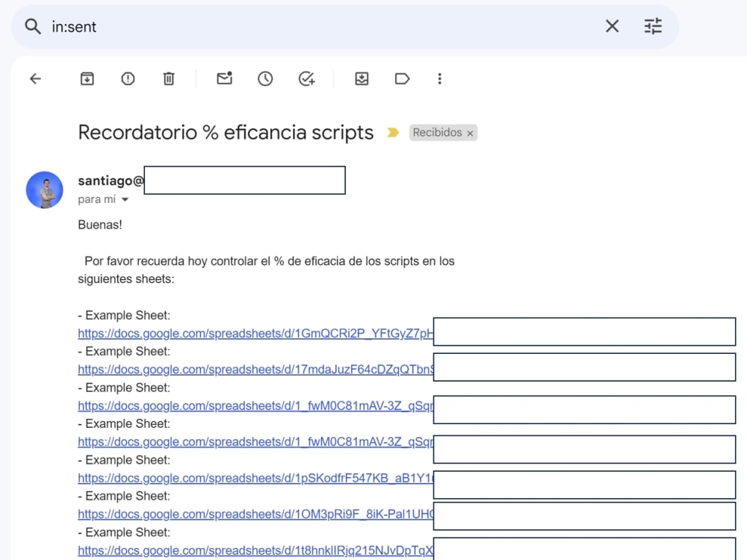Open the spreadsheet link starting 1OM3pRi9F
The height and width of the screenshot is (560, 747).
click(x=255, y=514)
